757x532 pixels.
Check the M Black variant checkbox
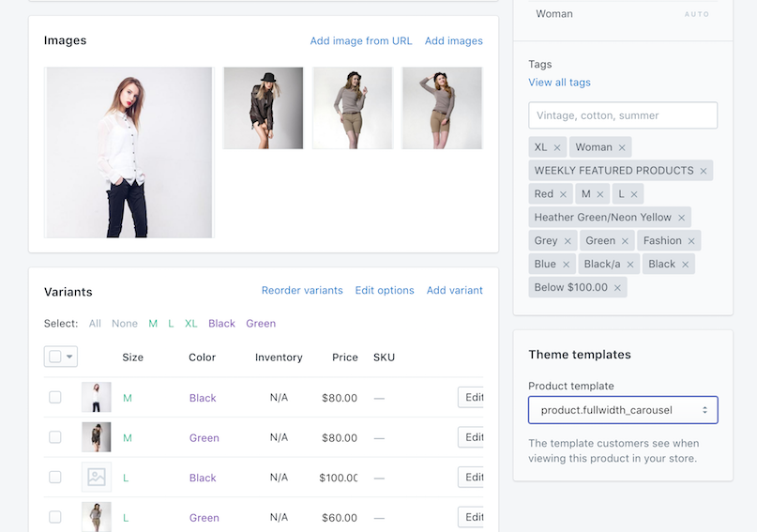55,398
